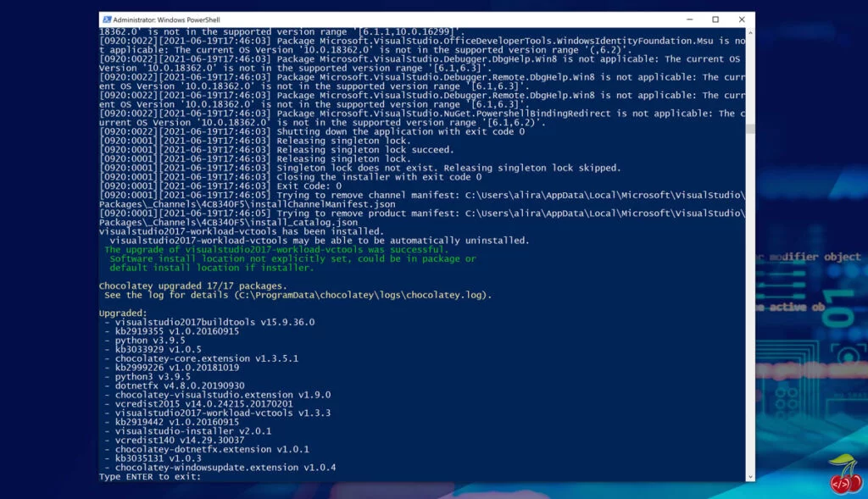Maximize the Windows PowerShell window
The height and width of the screenshot is (499, 868).
point(715,19)
